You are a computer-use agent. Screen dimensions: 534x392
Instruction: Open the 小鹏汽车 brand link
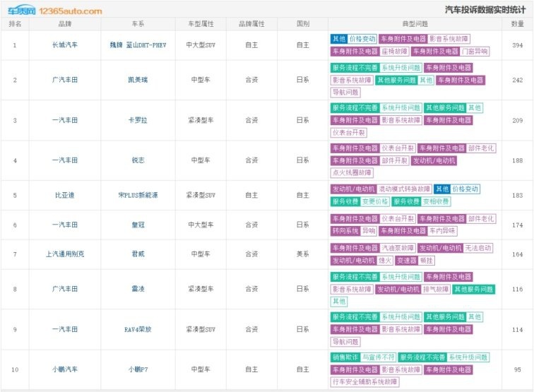[x=65, y=369]
